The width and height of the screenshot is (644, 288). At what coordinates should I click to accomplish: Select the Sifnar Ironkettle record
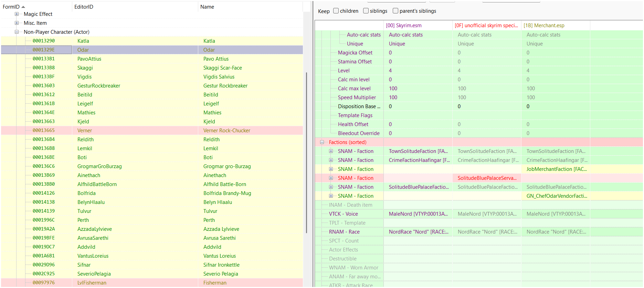pyautogui.click(x=152, y=265)
